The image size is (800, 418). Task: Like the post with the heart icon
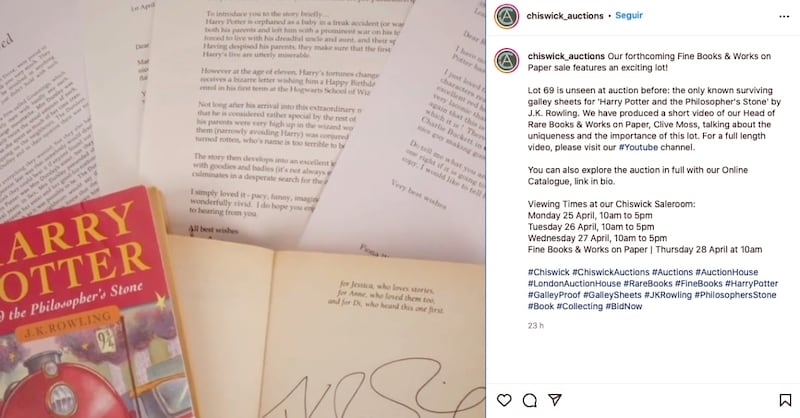(x=504, y=400)
